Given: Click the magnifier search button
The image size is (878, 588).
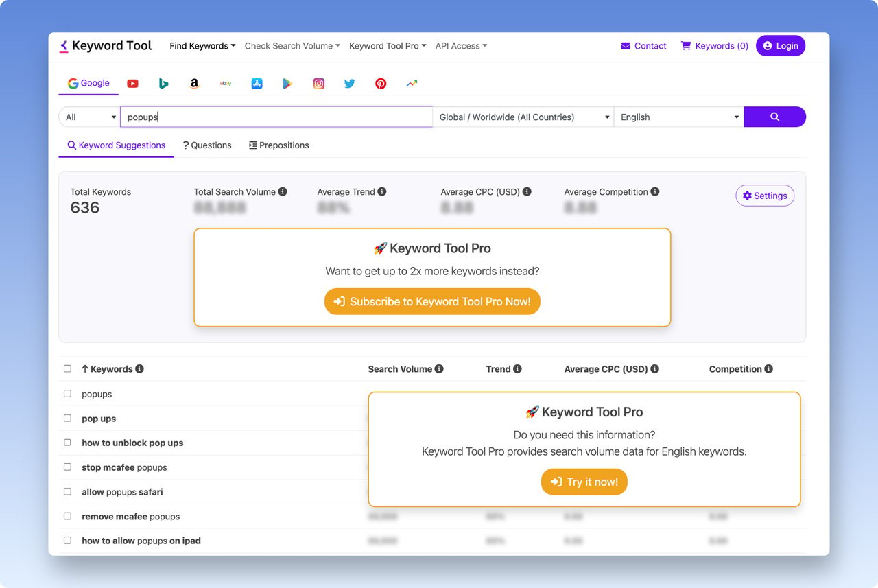Looking at the screenshot, I should 774,117.
